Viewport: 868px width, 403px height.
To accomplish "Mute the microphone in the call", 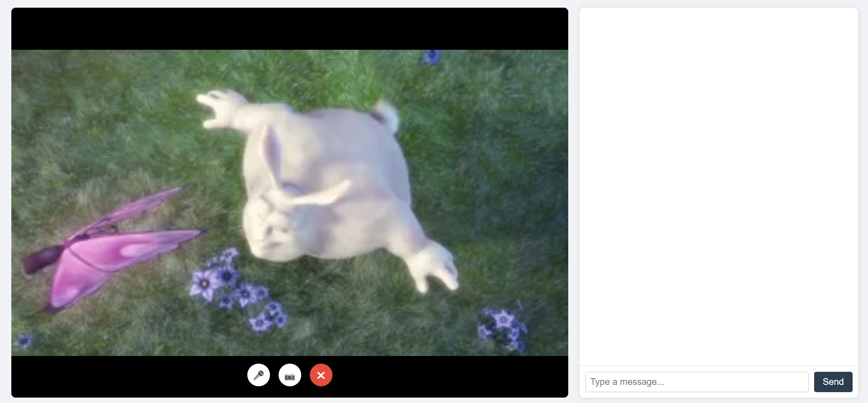I will point(259,375).
